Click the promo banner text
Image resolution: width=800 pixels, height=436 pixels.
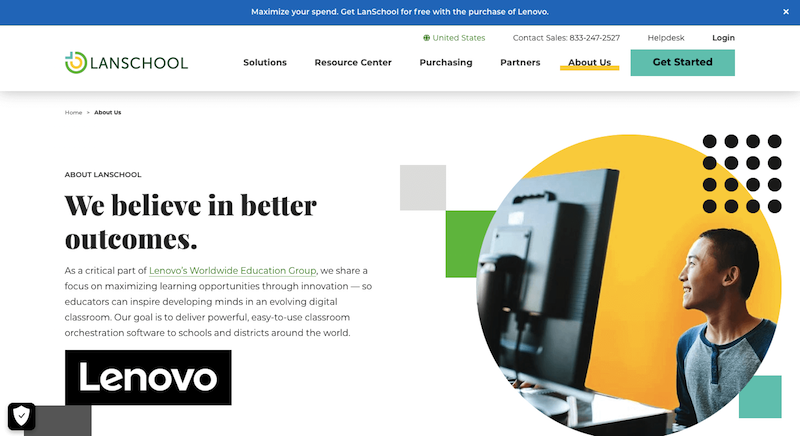(399, 12)
